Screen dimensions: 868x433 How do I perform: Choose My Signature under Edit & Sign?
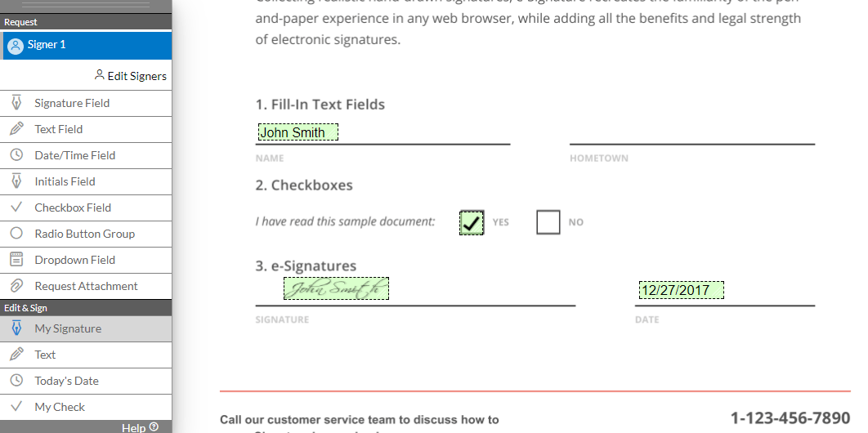[x=86, y=328]
